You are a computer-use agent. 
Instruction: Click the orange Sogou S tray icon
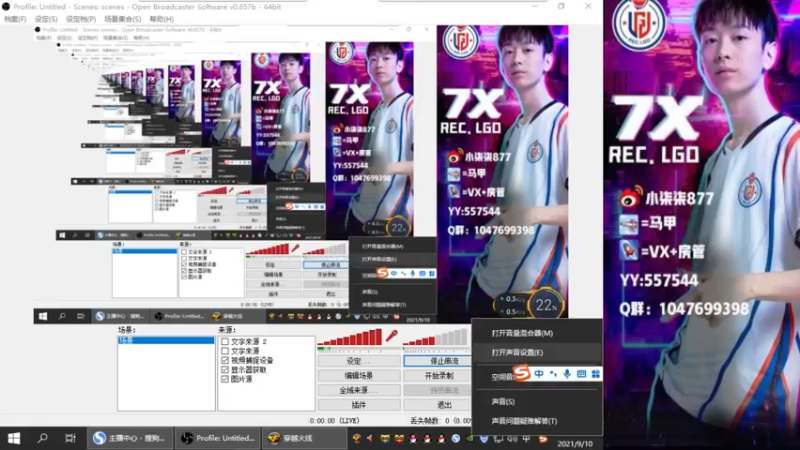click(543, 439)
